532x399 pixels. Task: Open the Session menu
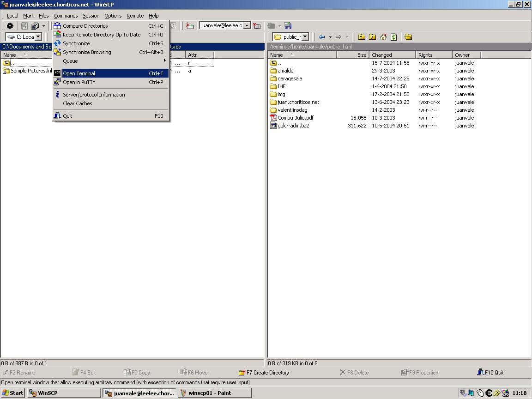91,16
